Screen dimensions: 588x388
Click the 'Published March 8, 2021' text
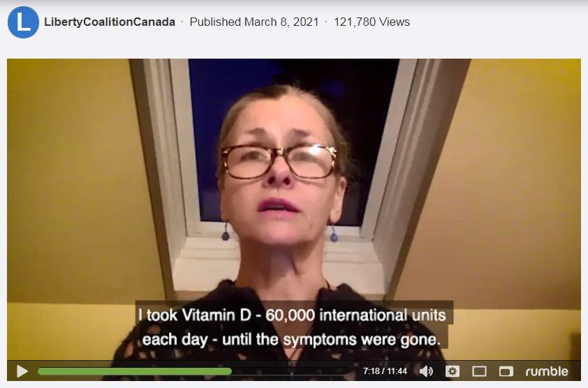254,22
